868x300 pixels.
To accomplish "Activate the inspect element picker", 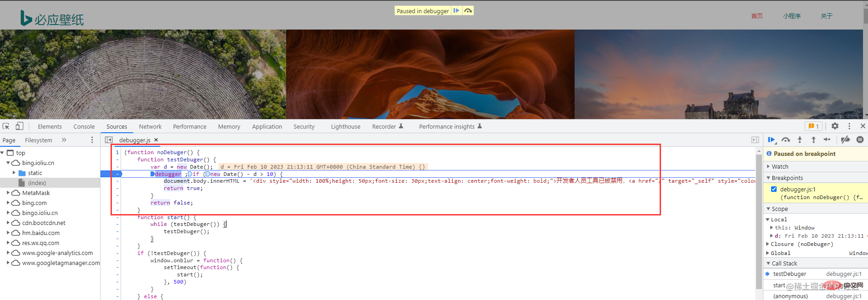I will 6,126.
